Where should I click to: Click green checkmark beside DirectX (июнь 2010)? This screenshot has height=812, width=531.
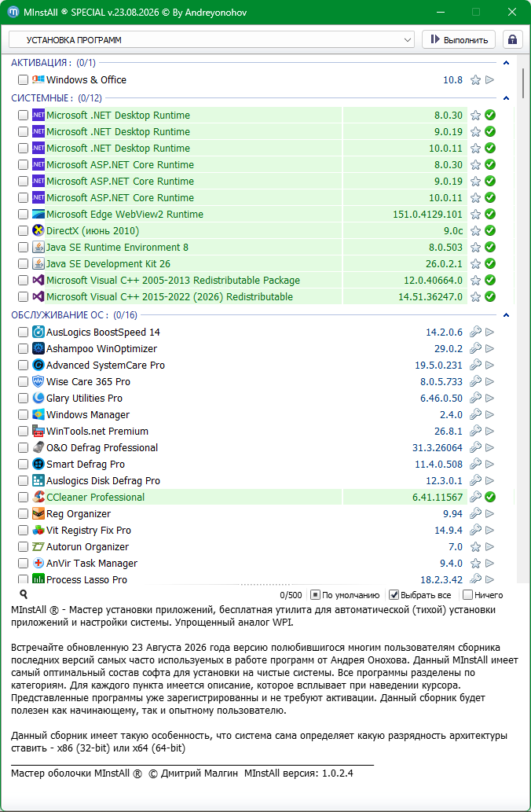tap(489, 230)
